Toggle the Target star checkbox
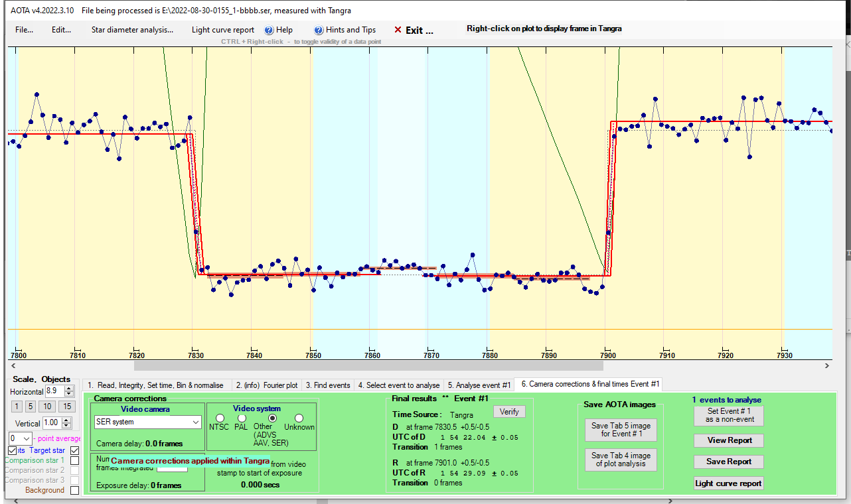 click(74, 450)
